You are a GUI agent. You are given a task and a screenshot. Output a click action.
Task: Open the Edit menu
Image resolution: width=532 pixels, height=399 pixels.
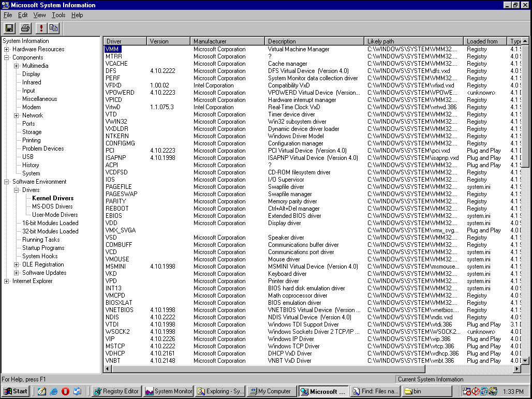pos(23,15)
